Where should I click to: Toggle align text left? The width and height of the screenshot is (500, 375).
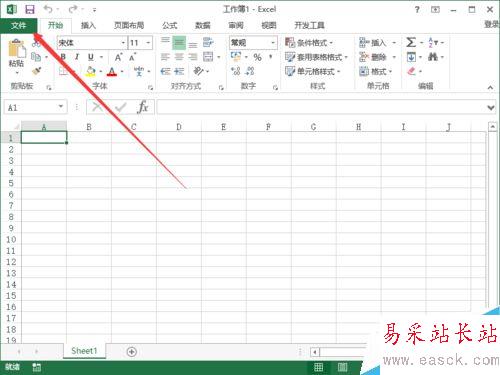(x=165, y=57)
